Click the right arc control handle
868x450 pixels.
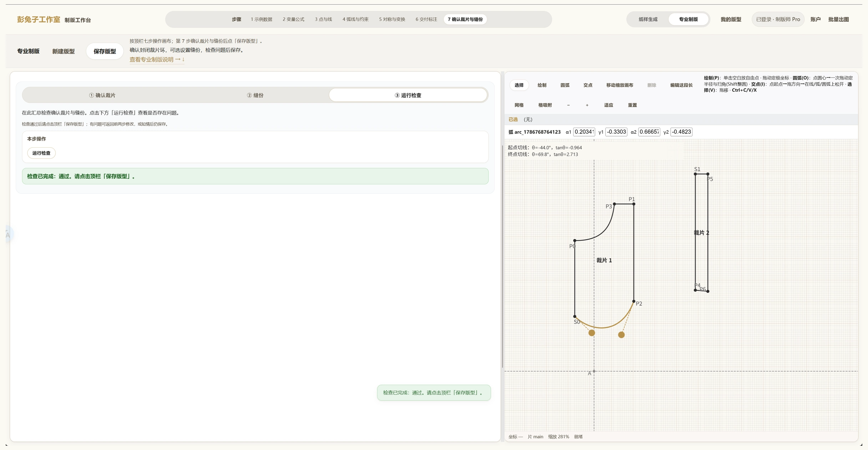coord(621,334)
